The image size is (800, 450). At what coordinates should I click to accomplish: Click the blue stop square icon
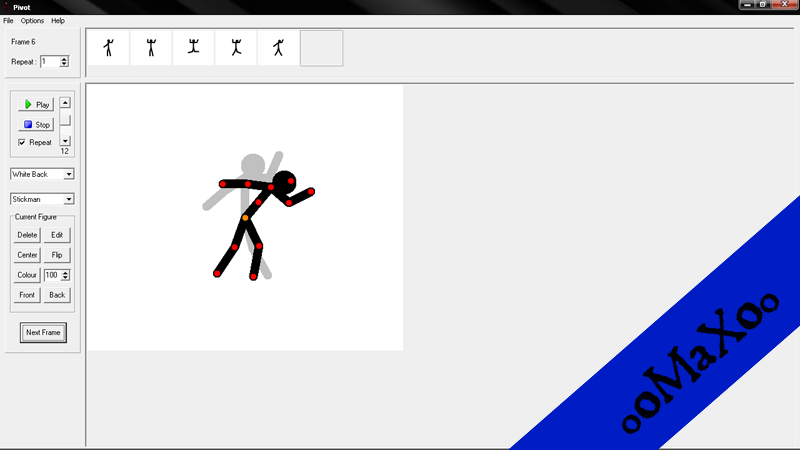[28, 124]
